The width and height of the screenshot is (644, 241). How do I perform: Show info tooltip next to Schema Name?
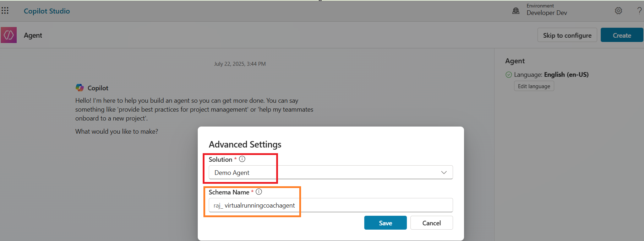point(259,192)
